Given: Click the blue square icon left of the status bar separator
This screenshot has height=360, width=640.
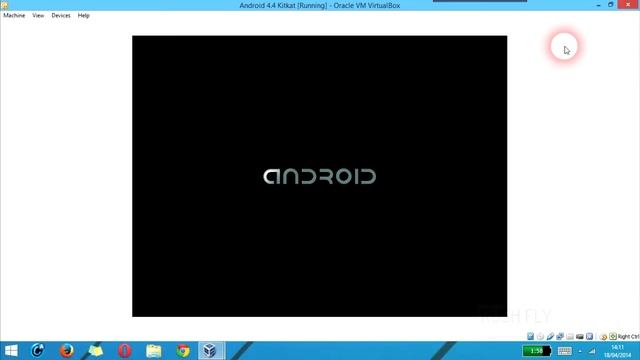Looking at the screenshot, I should coord(589,336).
